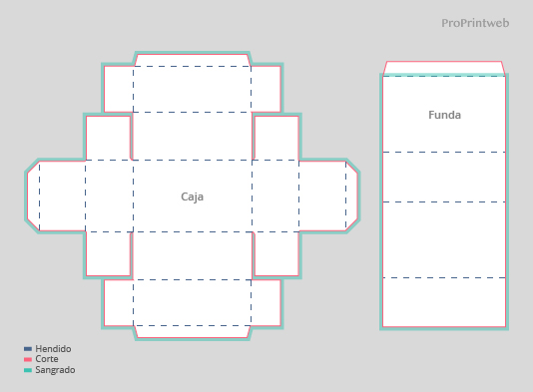Click the top glue flap of Funda
Image resolution: width=533 pixels, height=392 pixels.
point(444,68)
